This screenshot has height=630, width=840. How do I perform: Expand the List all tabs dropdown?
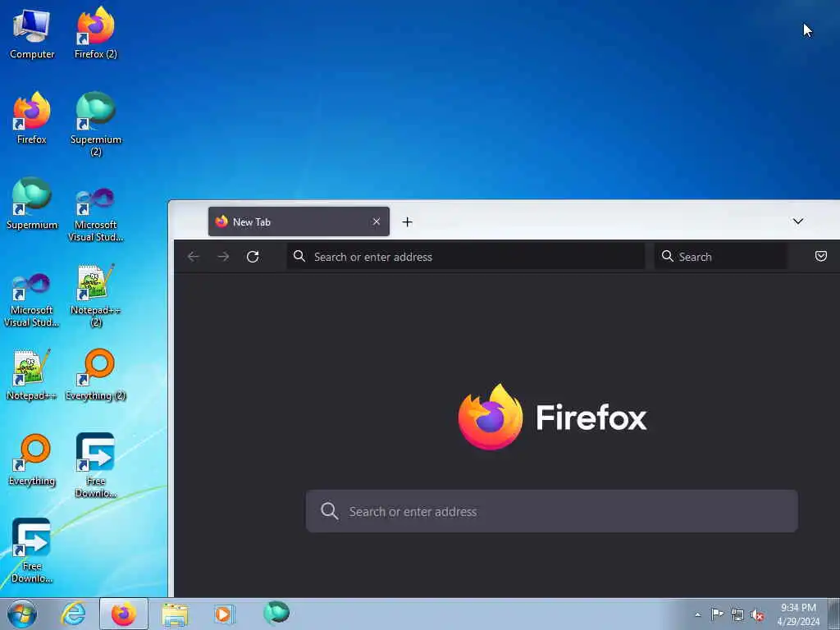tap(797, 221)
